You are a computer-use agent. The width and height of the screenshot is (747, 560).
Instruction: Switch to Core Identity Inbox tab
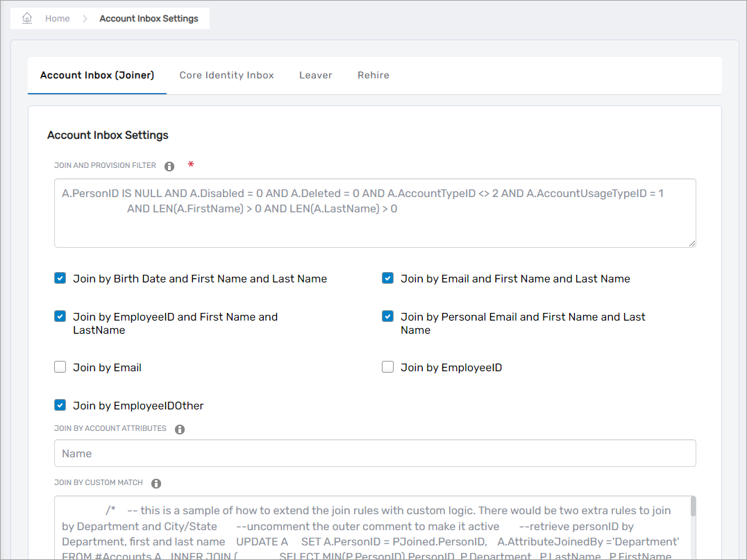[226, 75]
